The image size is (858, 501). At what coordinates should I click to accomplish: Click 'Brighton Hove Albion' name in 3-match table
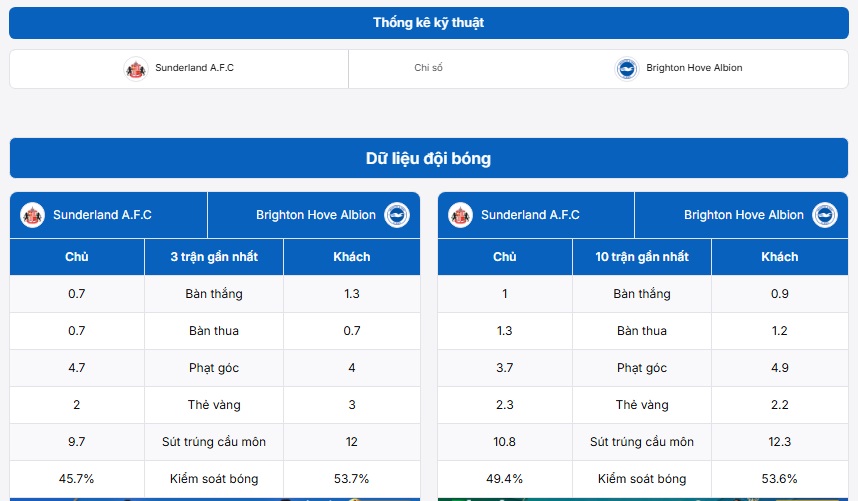coord(316,215)
